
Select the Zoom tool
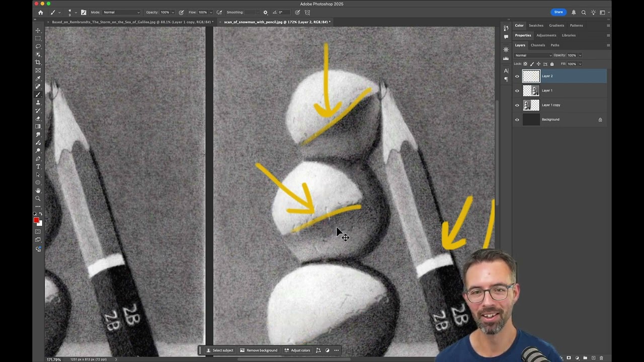38,199
